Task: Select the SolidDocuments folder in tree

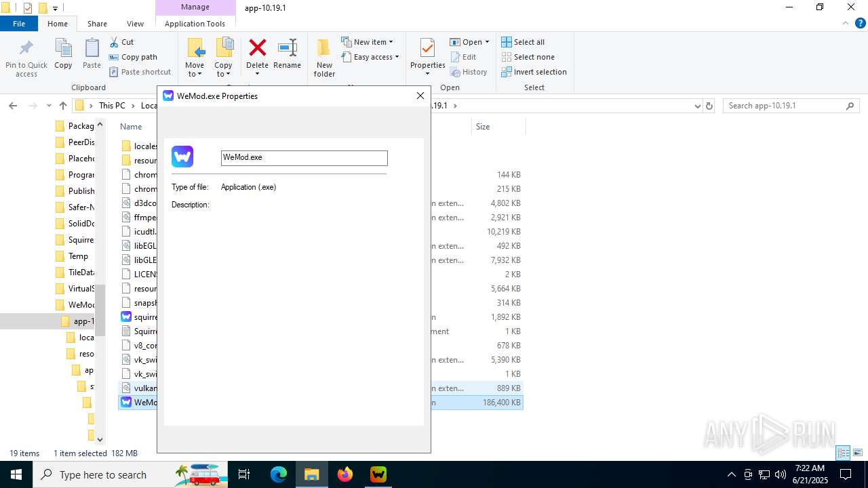Action: coord(75,224)
